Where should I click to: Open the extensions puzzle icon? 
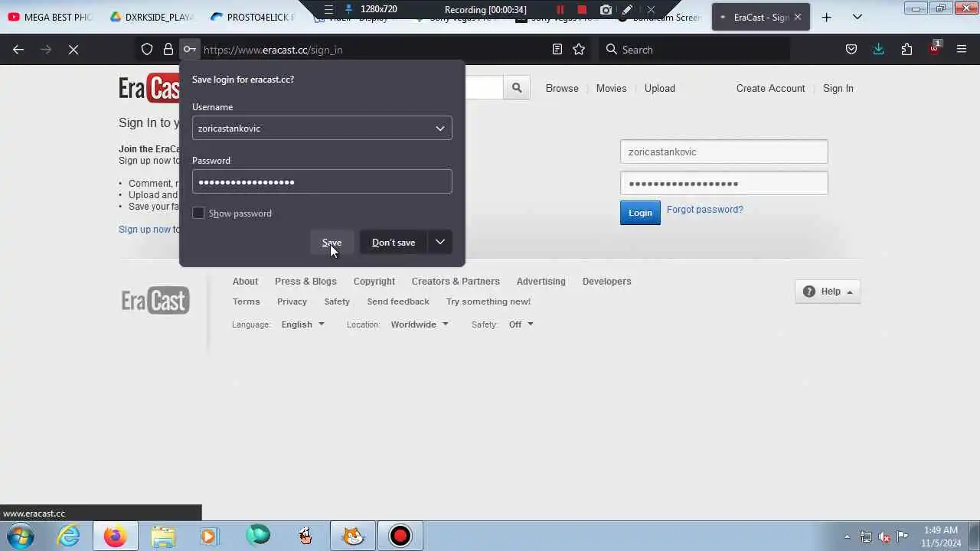906,50
